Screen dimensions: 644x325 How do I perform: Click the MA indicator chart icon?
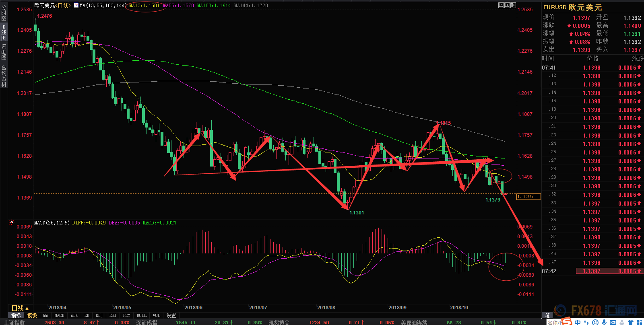click(76, 5)
